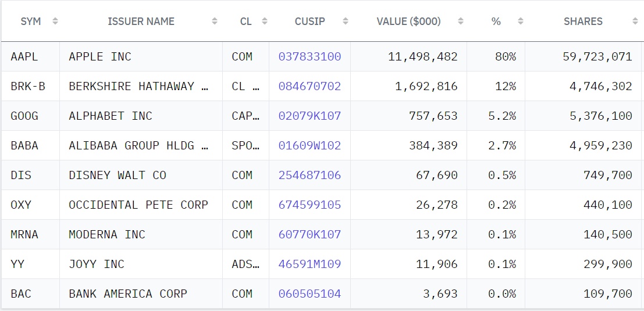The height and width of the screenshot is (311, 644).
Task: Click the sort icon next to CL
Action: 265,22
